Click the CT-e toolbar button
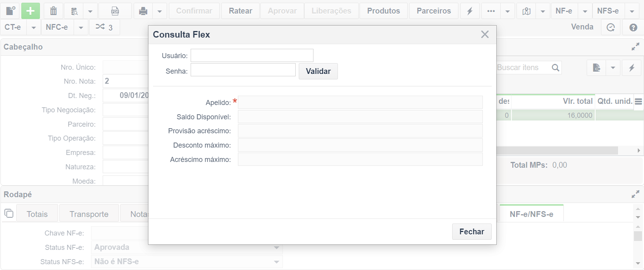The height and width of the screenshot is (270, 644). (x=13, y=27)
